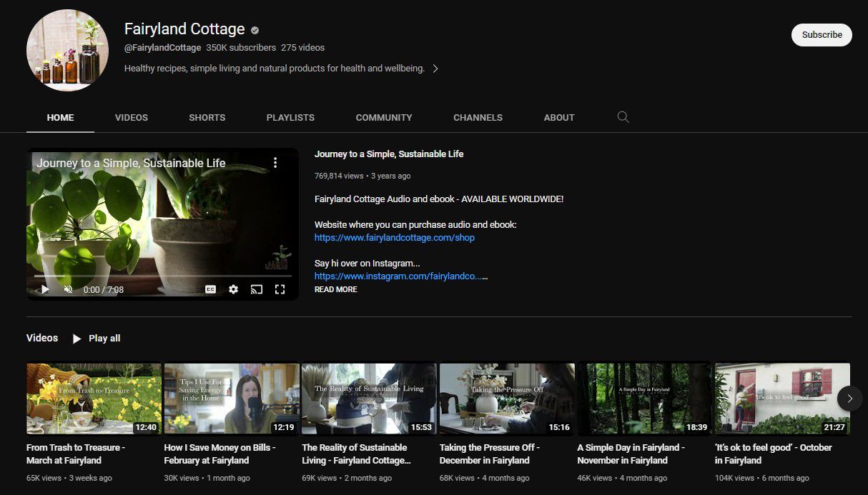
Task: Click the @FairylandCottage handle text
Action: (162, 48)
